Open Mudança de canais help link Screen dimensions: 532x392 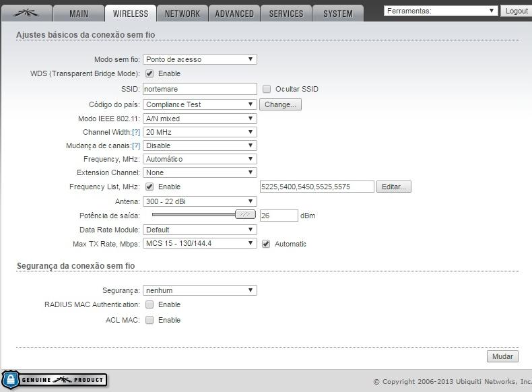coord(136,145)
